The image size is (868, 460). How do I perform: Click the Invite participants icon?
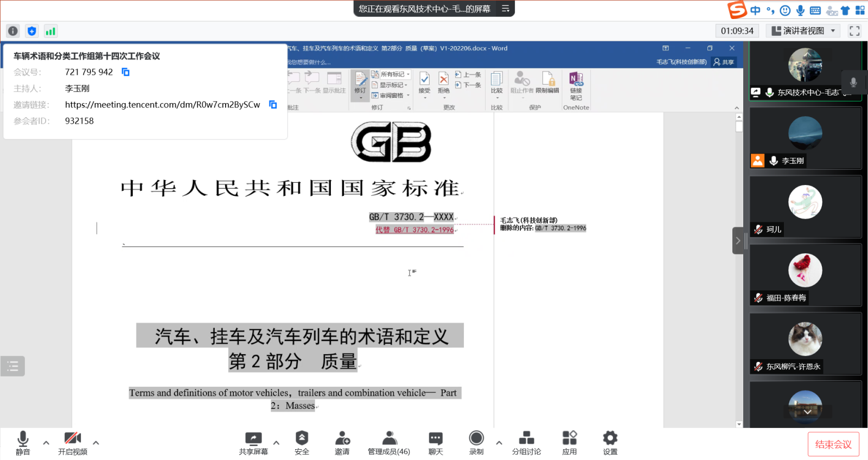coord(342,438)
